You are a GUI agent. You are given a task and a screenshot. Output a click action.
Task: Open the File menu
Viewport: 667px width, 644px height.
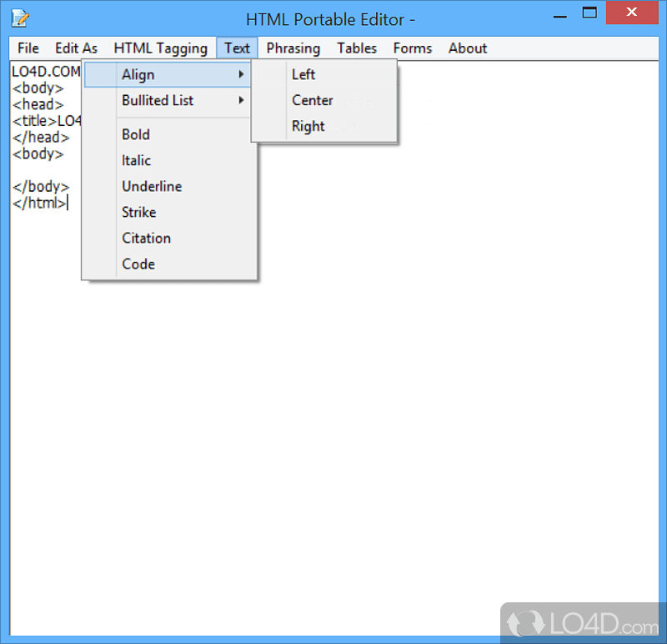click(28, 48)
